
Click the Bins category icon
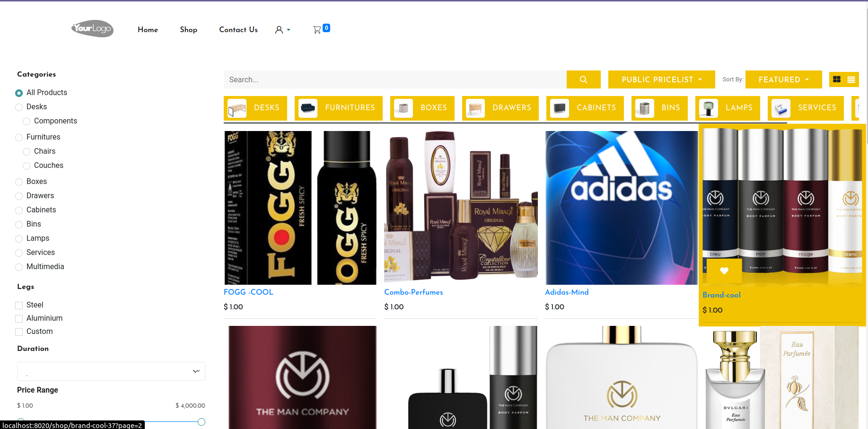coord(645,108)
